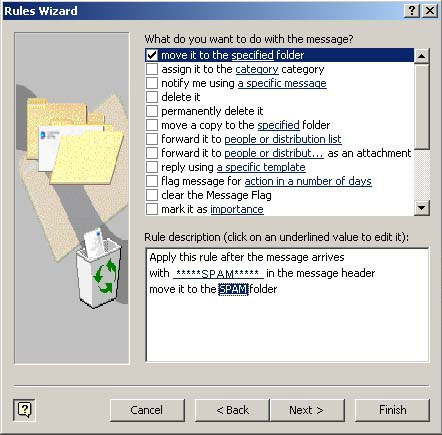Edit the *****SPAM***** header text value
The image size is (442, 435).
218,273
